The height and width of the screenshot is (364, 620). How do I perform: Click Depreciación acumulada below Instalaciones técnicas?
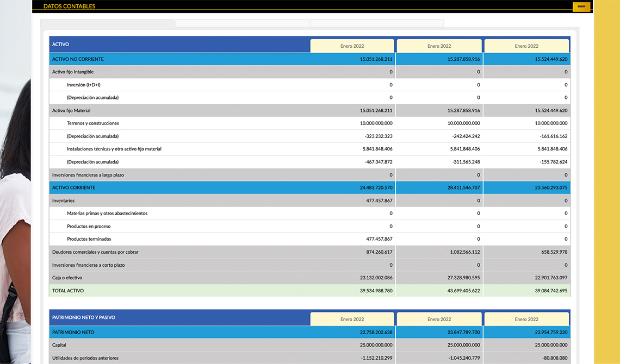tap(92, 162)
